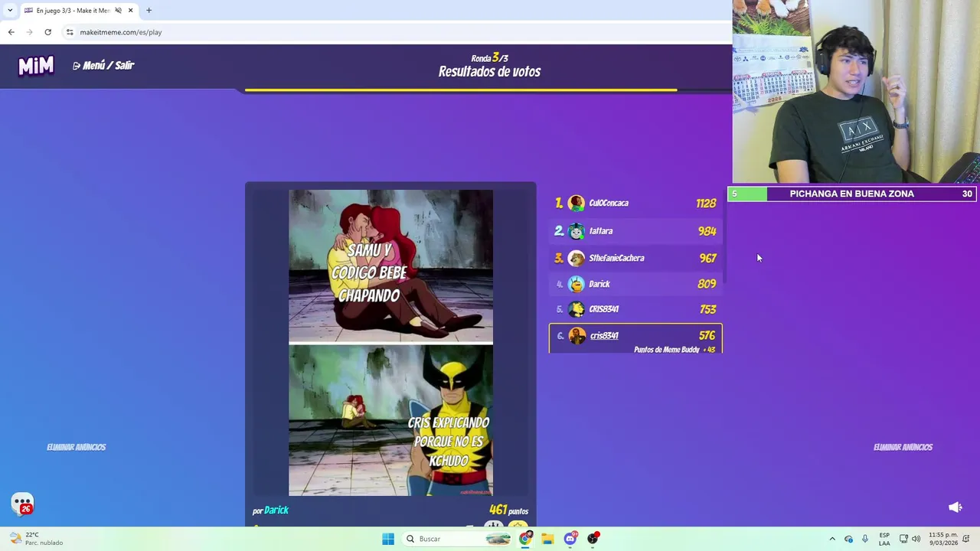Click the browser forward arrow
The width and height of the screenshot is (980, 551).
(x=29, y=32)
